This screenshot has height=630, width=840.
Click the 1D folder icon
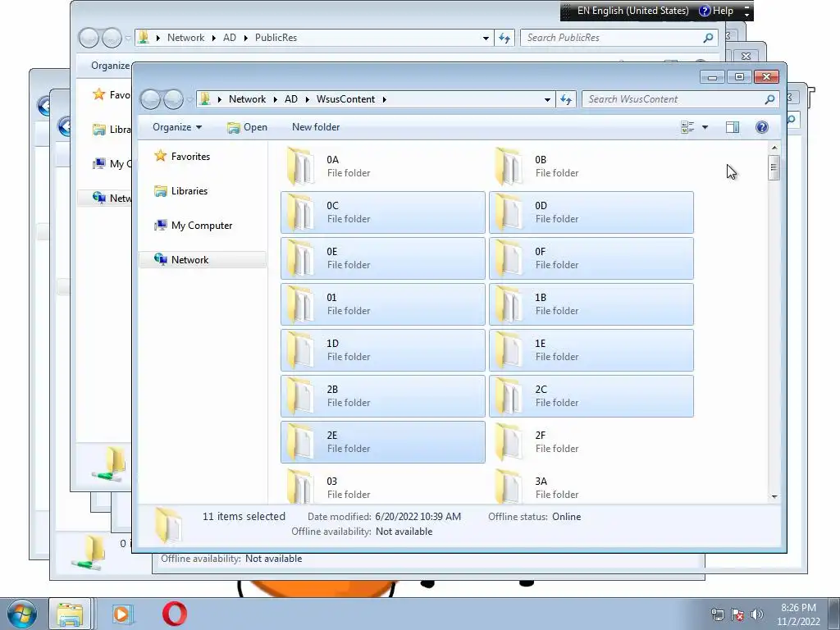point(300,350)
